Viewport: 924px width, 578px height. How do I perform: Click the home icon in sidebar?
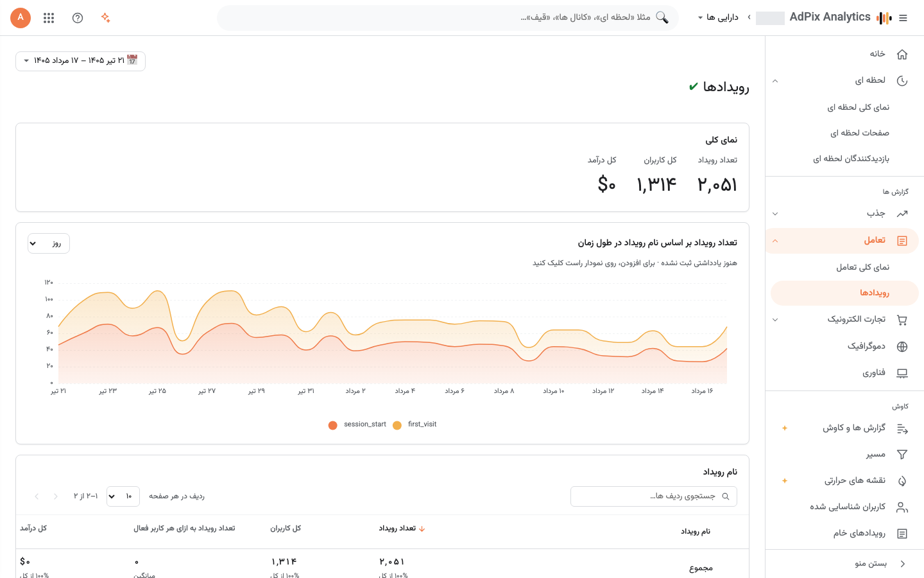902,54
